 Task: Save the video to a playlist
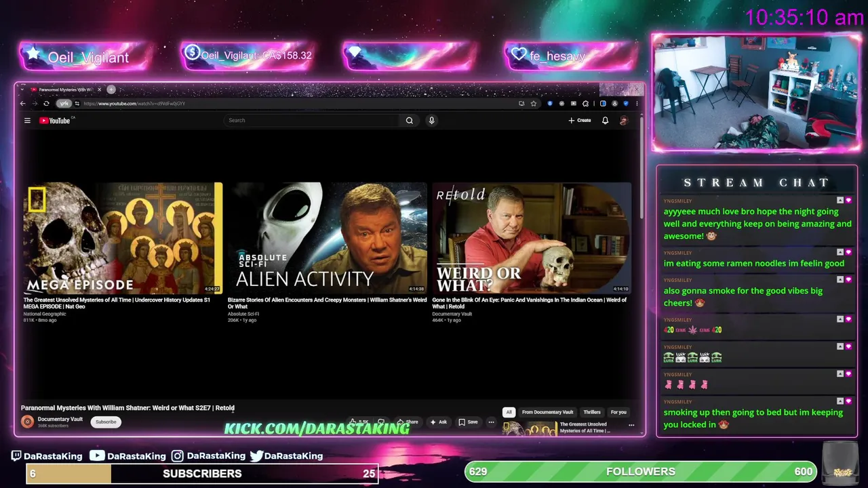468,422
